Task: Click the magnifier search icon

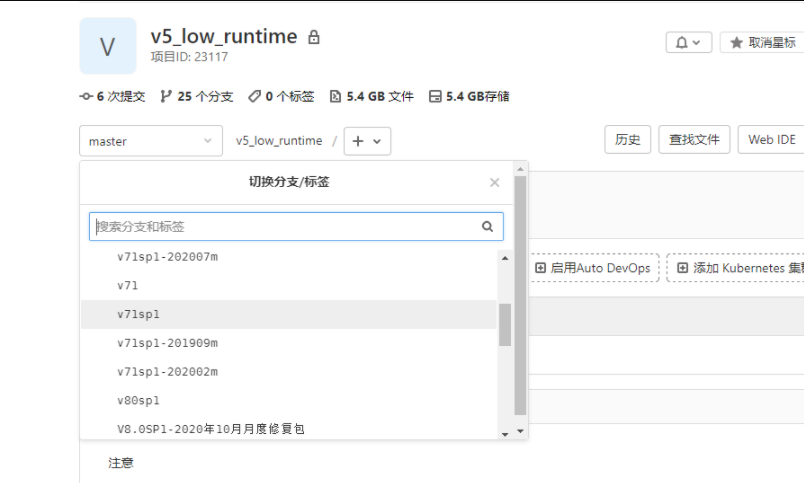Action: tap(488, 227)
